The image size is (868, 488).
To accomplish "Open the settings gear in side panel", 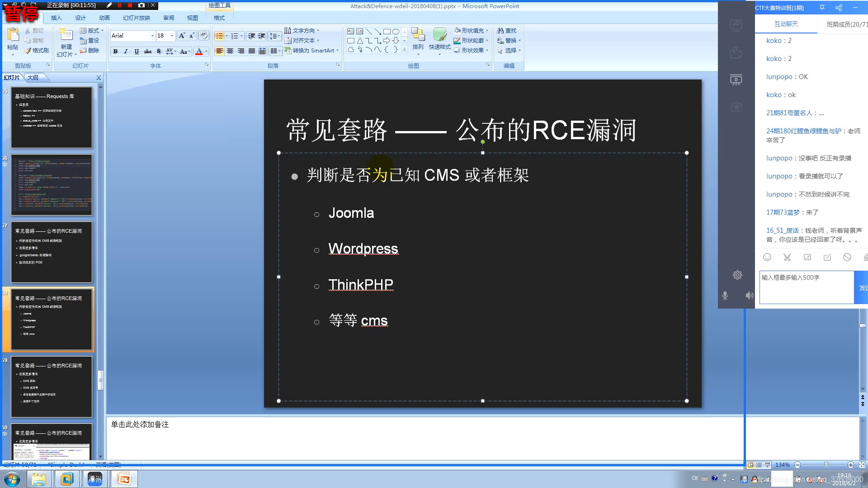I will coord(737,275).
